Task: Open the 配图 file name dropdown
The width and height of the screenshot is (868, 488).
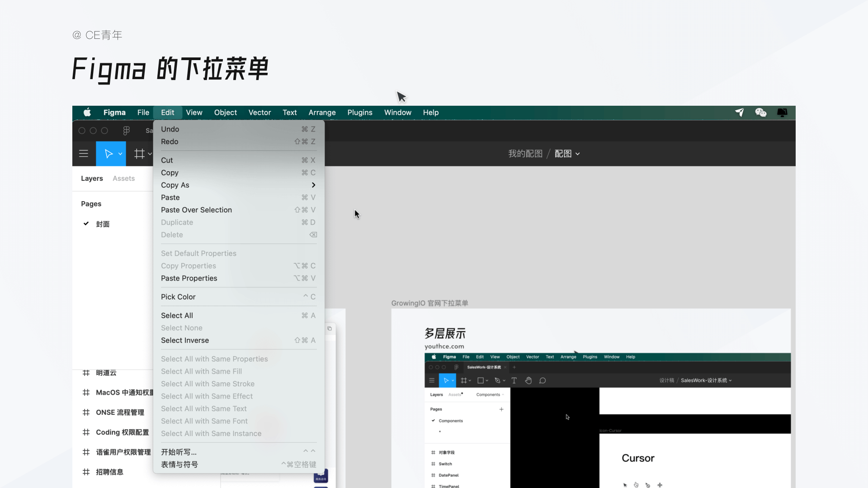Action: pyautogui.click(x=567, y=154)
